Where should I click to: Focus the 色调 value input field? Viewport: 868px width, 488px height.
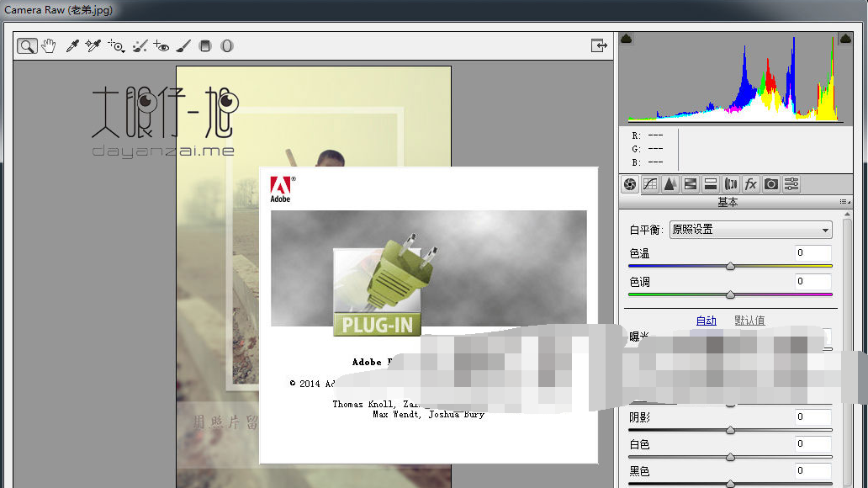coord(812,281)
